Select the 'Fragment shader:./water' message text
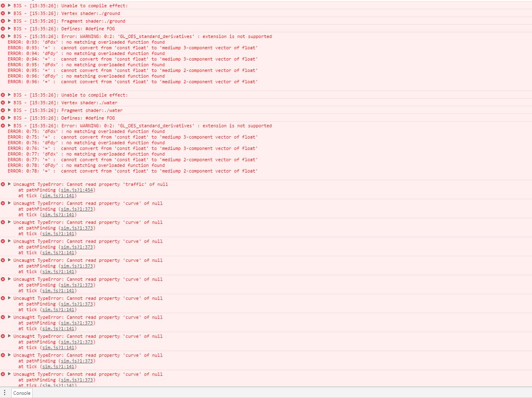Screen dimensions: 532x398 coord(68,110)
